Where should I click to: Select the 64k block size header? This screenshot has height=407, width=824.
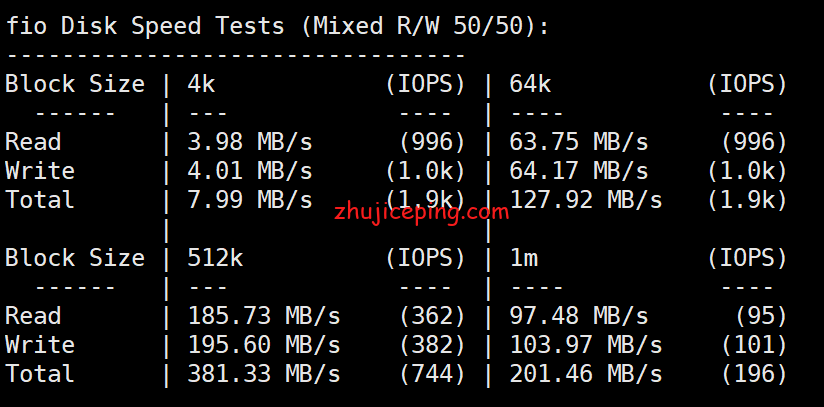point(530,84)
